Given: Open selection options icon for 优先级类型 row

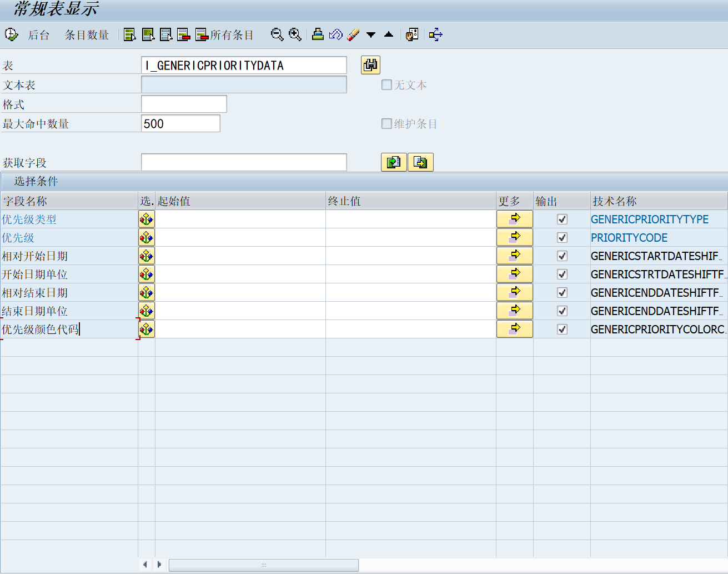Looking at the screenshot, I should (x=147, y=219).
